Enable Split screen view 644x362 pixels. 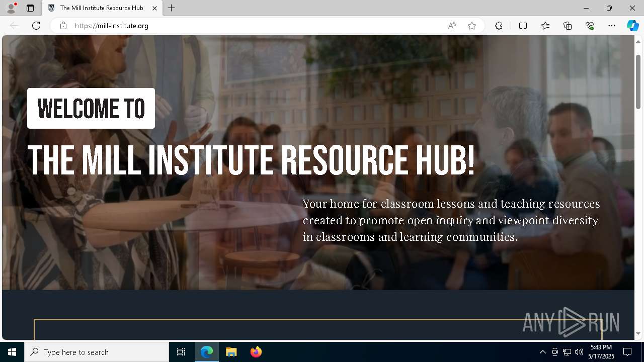coord(523,26)
